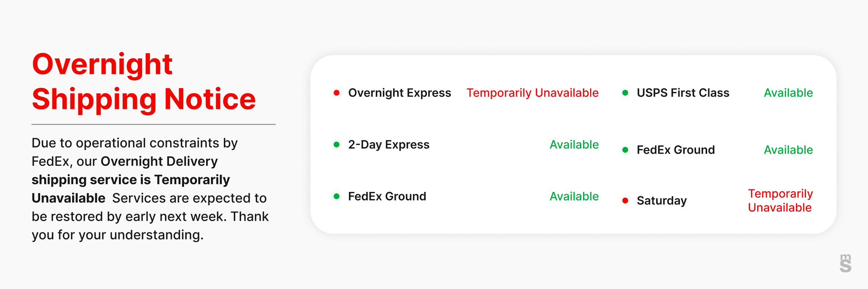868x289 pixels.
Task: Select the green dot beside USPS First Class
Action: coord(625,93)
